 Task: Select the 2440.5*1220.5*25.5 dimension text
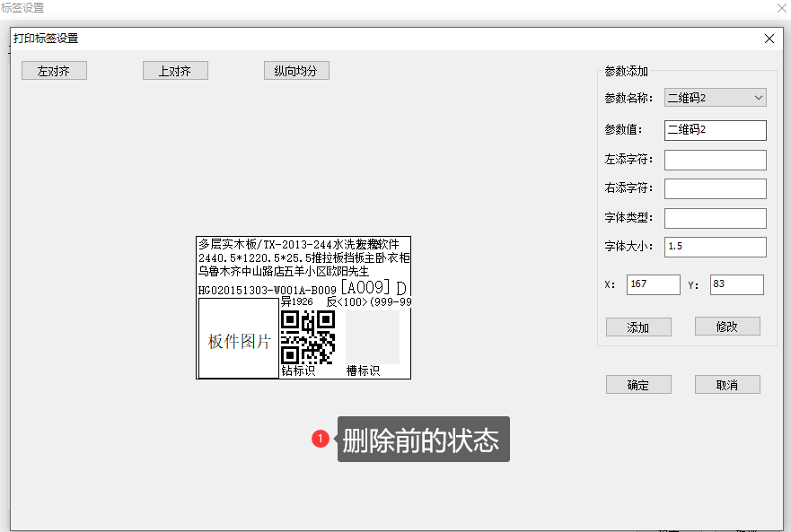click(254, 257)
